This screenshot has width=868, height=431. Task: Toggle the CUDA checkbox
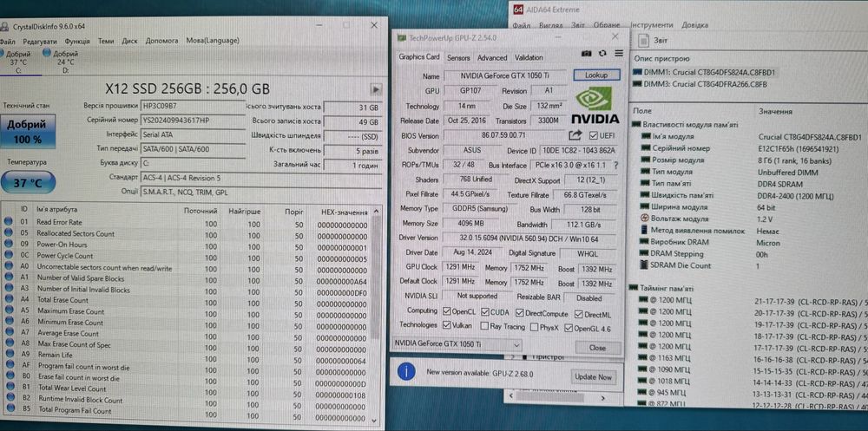tap(485, 312)
